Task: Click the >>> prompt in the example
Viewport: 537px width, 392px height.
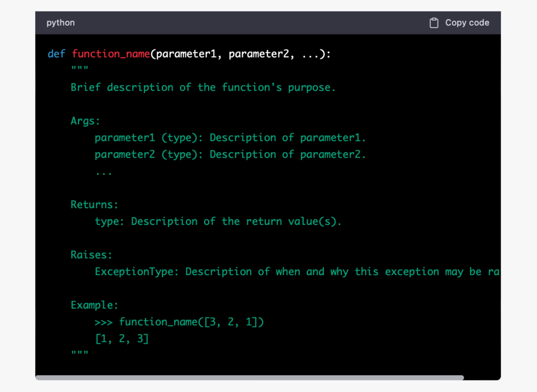Action: [103, 322]
